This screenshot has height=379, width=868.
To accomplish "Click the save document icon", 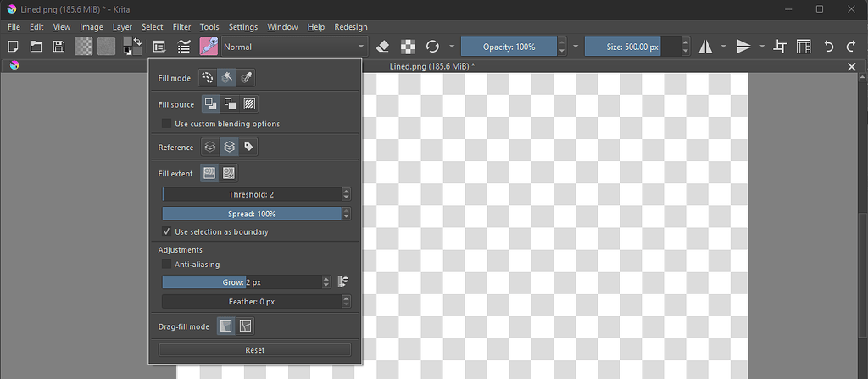I will click(58, 47).
